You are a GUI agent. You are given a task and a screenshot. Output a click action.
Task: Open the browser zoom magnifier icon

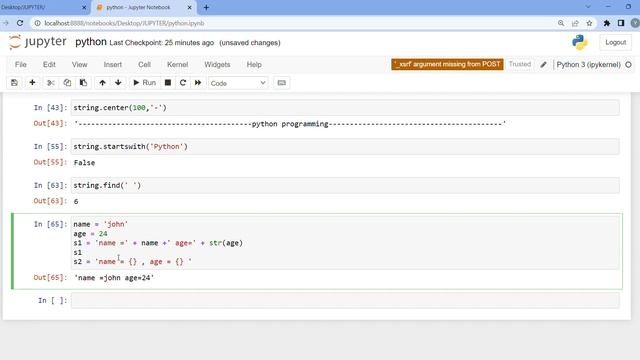561,23
